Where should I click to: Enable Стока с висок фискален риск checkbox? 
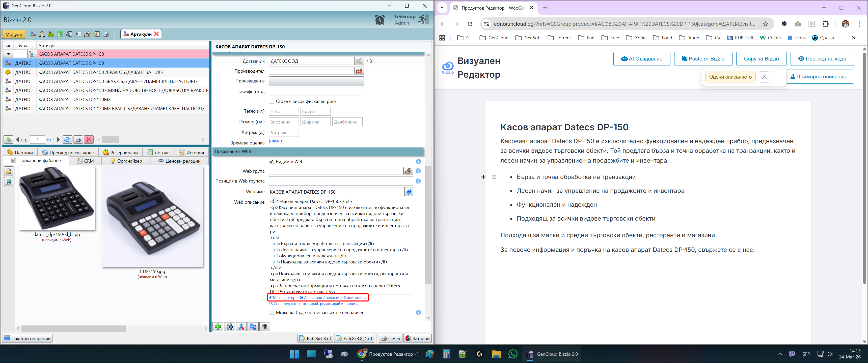[x=271, y=101]
